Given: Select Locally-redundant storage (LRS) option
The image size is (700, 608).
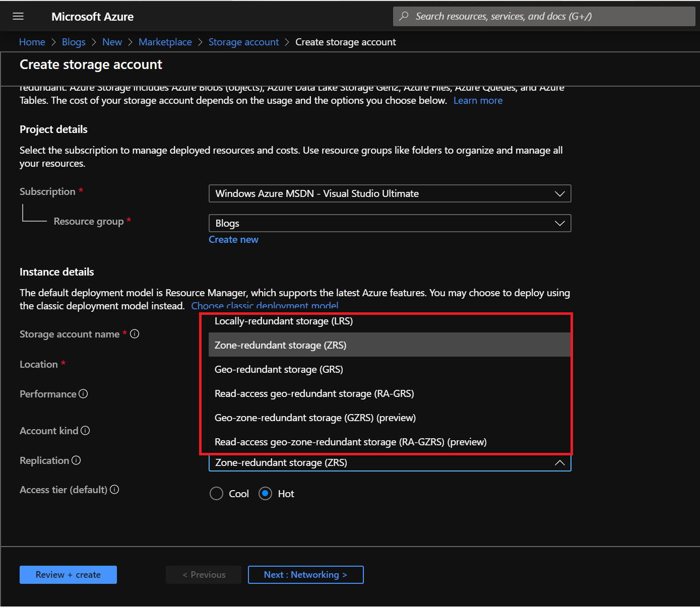Looking at the screenshot, I should [284, 321].
